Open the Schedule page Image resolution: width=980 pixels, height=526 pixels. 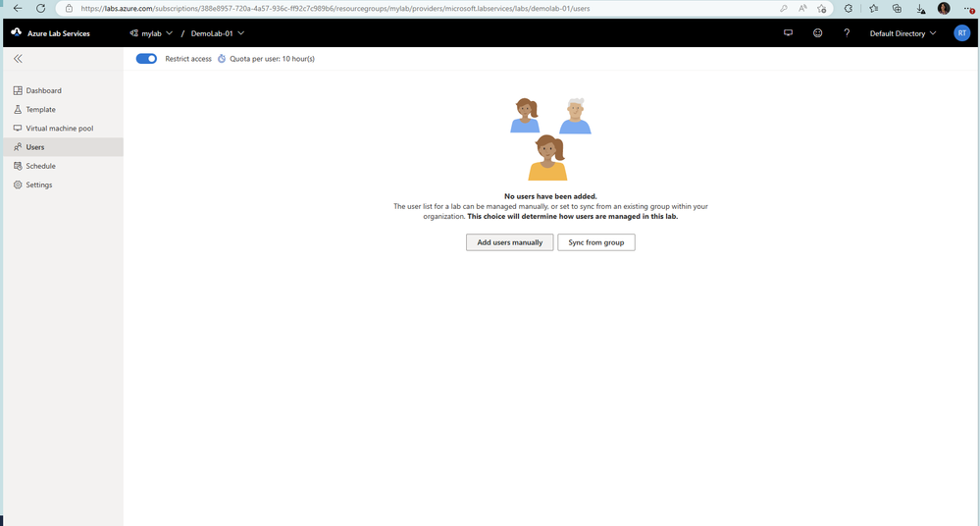coord(63,166)
